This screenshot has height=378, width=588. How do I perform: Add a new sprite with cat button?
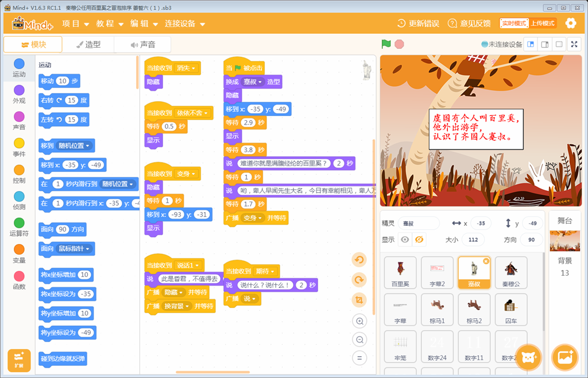(x=529, y=357)
